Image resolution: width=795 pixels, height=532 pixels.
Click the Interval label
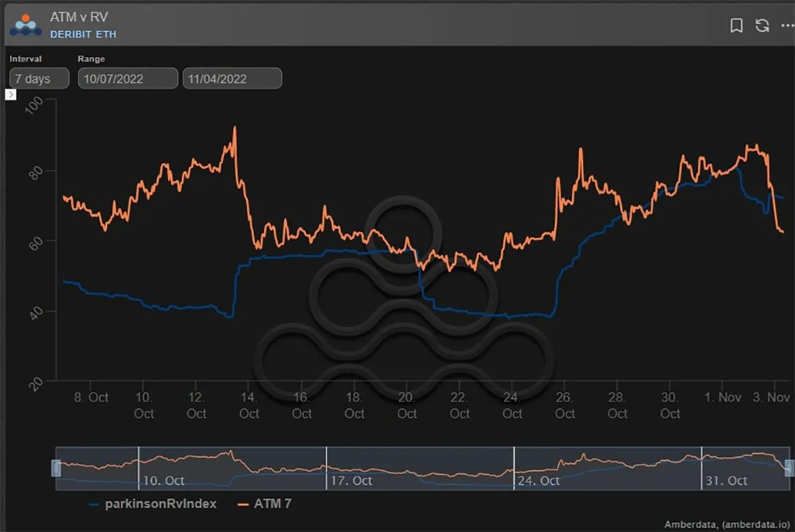point(25,59)
